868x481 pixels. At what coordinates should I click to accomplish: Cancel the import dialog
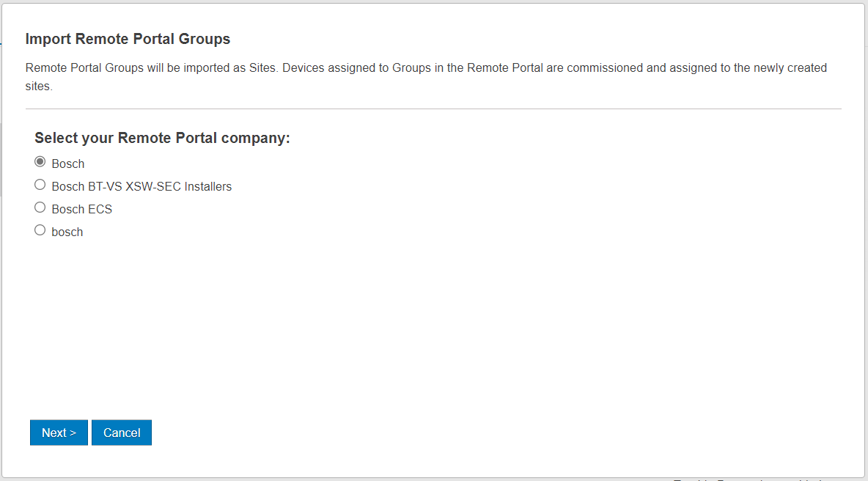click(x=122, y=433)
